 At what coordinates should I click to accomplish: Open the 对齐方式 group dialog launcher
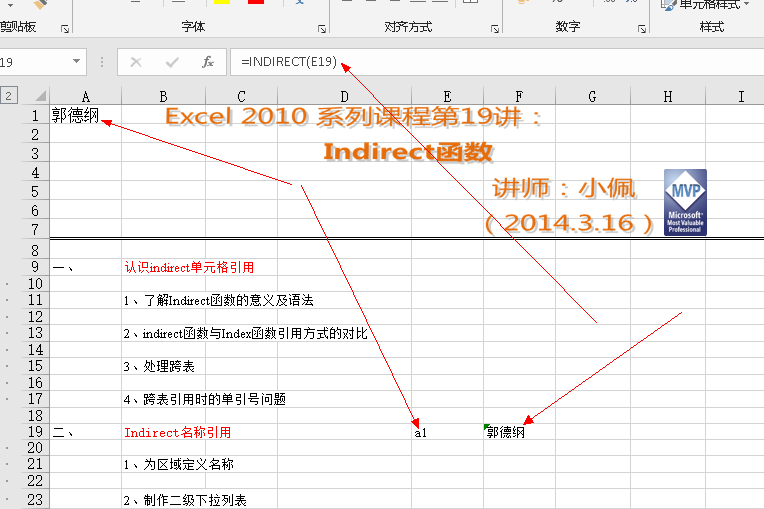pyautogui.click(x=495, y=29)
